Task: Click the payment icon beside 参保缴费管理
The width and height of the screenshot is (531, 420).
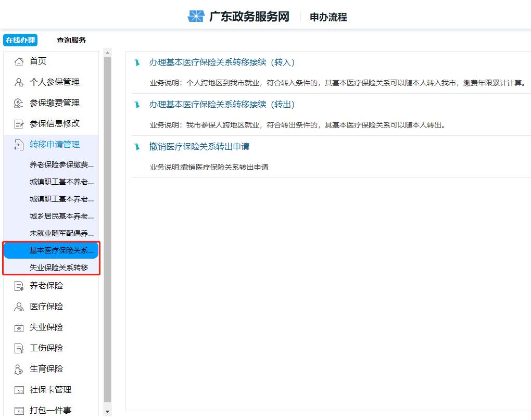Action: tap(18, 103)
